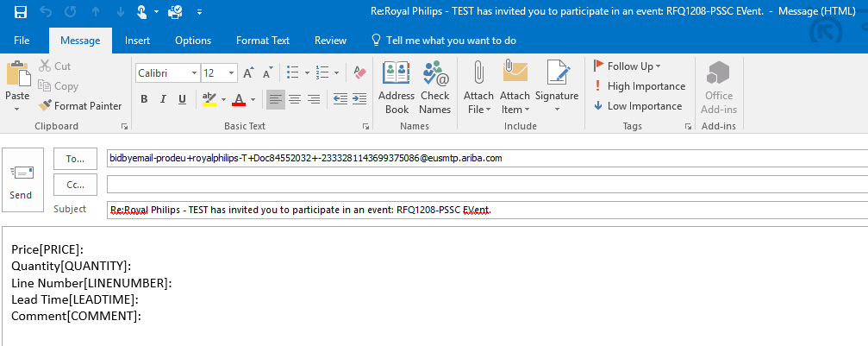
Task: Click Office Add-ins icon
Action: pos(719,88)
